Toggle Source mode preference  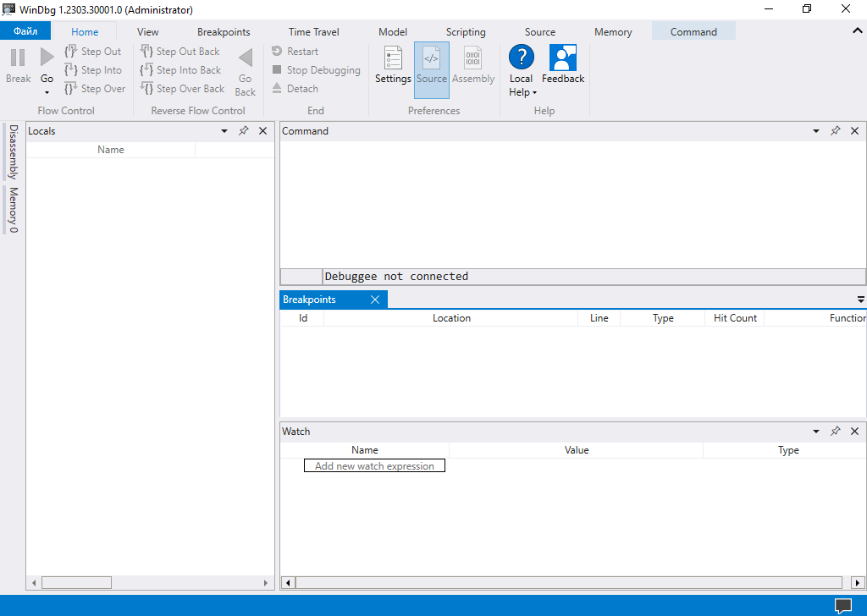point(431,70)
